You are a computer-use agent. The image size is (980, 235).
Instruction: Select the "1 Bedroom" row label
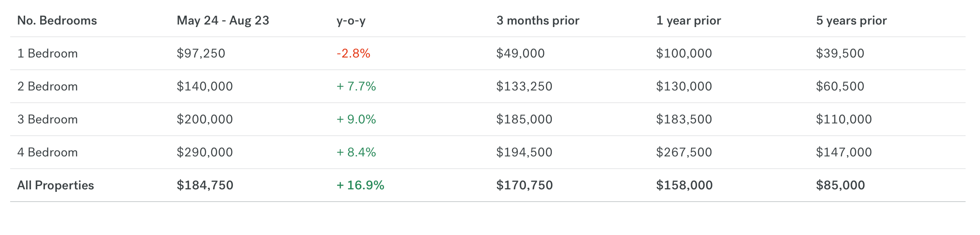[x=47, y=54]
